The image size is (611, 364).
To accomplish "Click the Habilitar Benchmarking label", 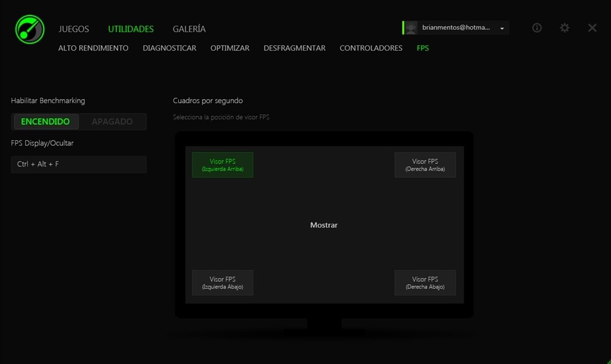I will pos(48,101).
